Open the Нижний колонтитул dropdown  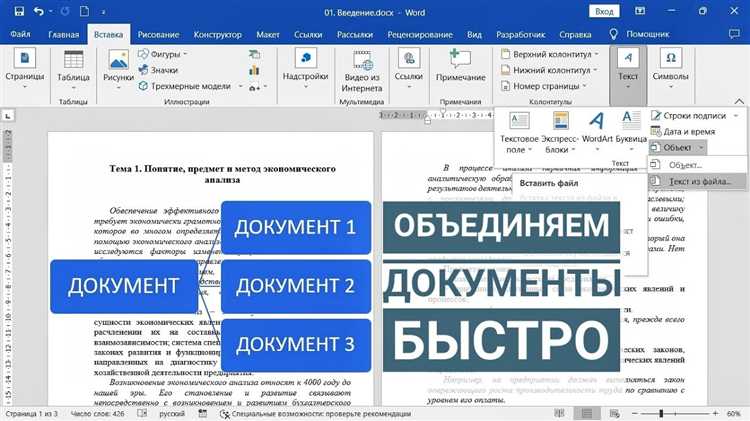point(549,70)
